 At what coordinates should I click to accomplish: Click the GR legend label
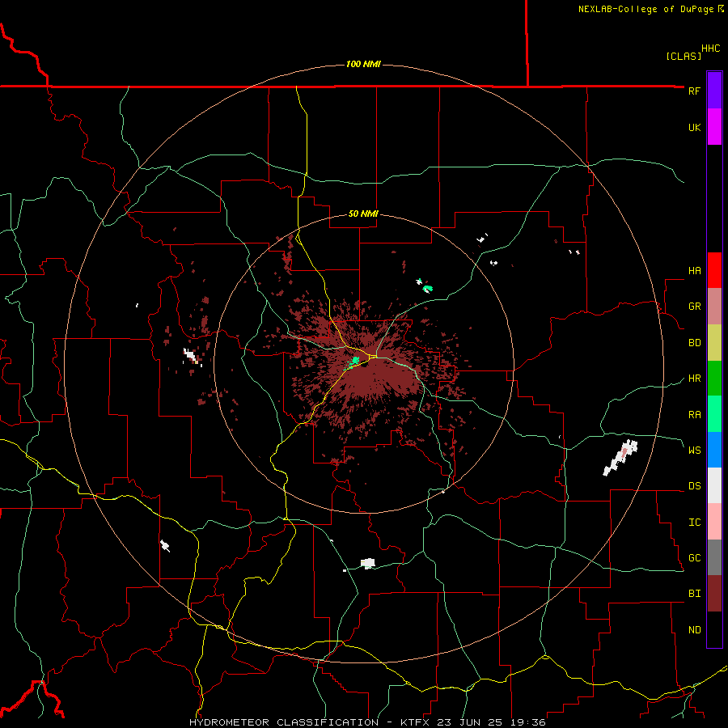point(694,307)
